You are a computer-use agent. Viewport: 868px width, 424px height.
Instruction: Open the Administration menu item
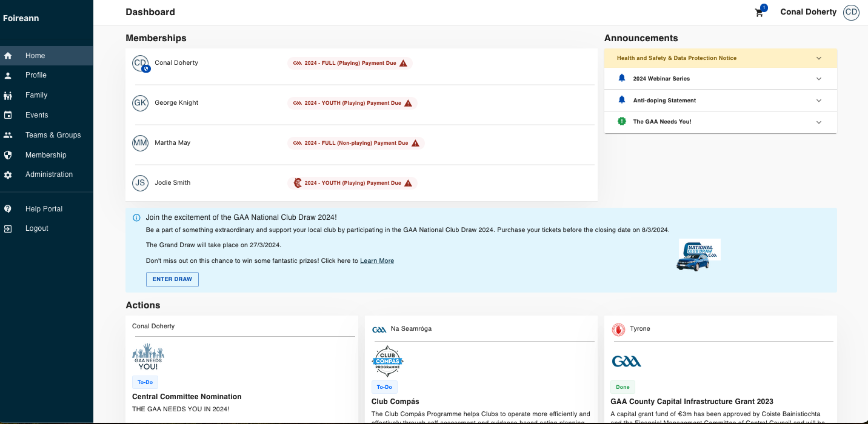point(47,174)
